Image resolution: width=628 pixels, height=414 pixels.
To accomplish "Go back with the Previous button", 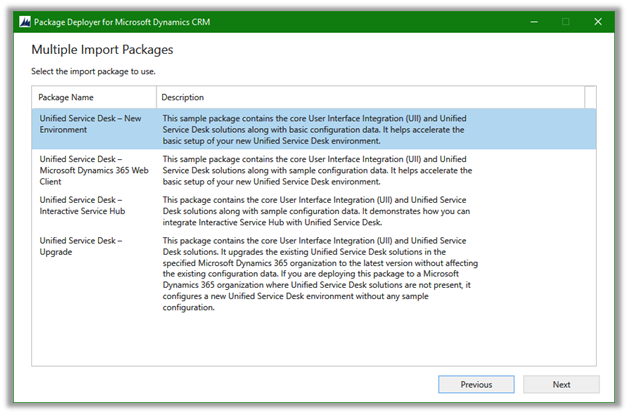I will click(x=476, y=384).
